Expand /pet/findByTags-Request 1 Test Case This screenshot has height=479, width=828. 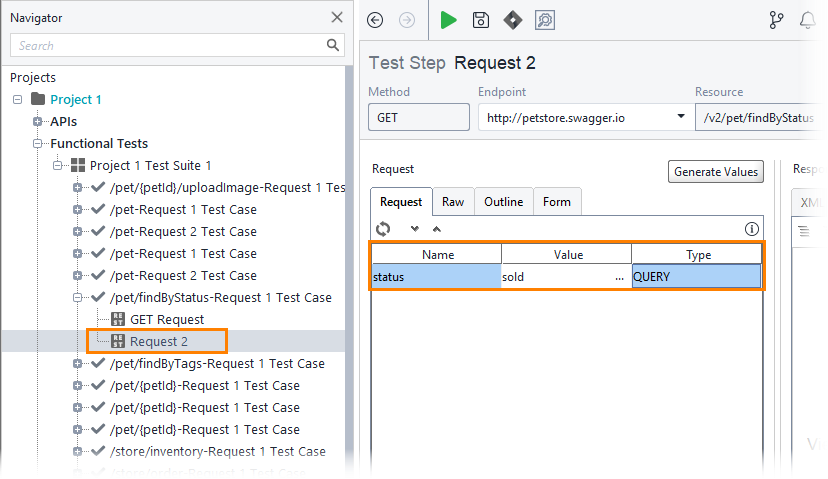coord(78,363)
